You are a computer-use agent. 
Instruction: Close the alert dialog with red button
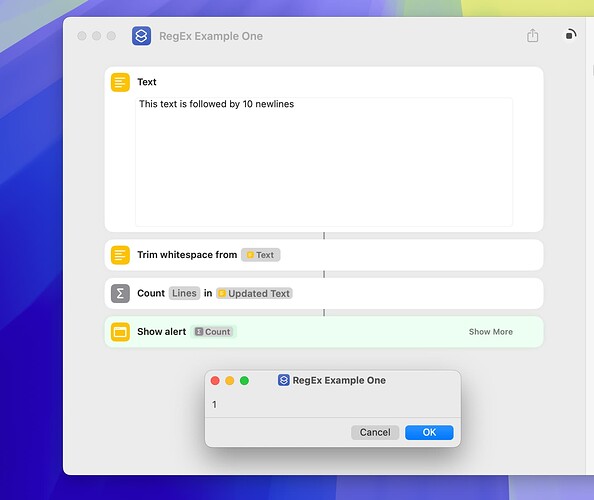tap(215, 380)
